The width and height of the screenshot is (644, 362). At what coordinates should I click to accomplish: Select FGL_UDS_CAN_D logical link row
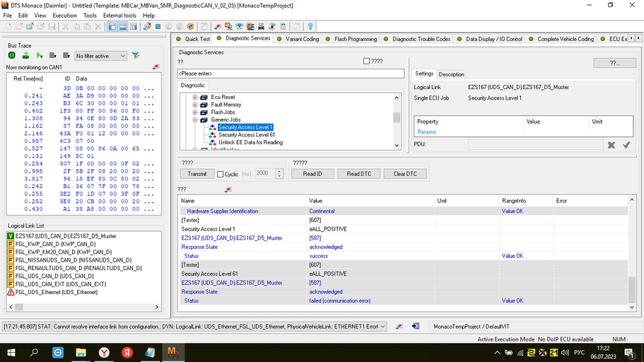(x=54, y=276)
